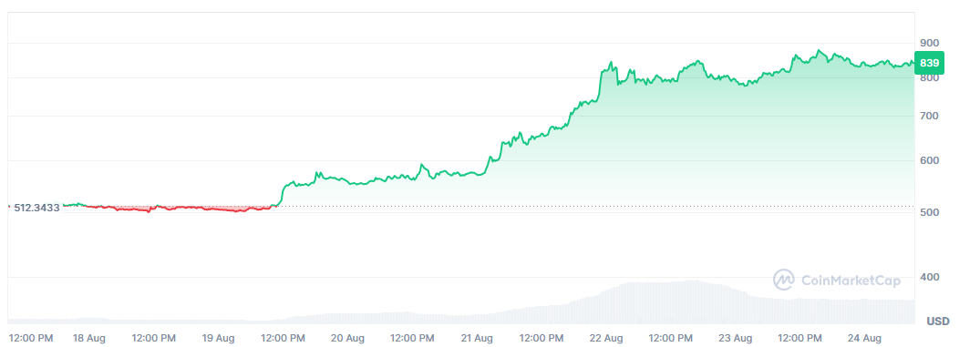Click the 512.3433 opening price label
This screenshot has height=347, width=980.
pos(36,208)
